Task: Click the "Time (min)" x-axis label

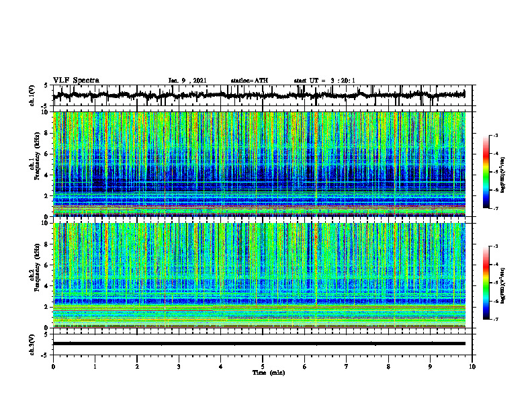Action: coord(269,373)
